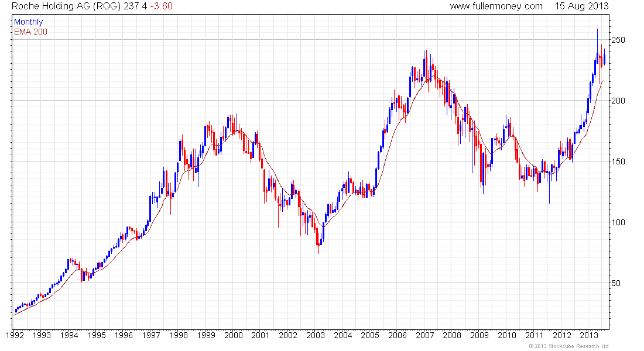Click the 2004 year label
The height and width of the screenshot is (351, 644).
(x=343, y=335)
